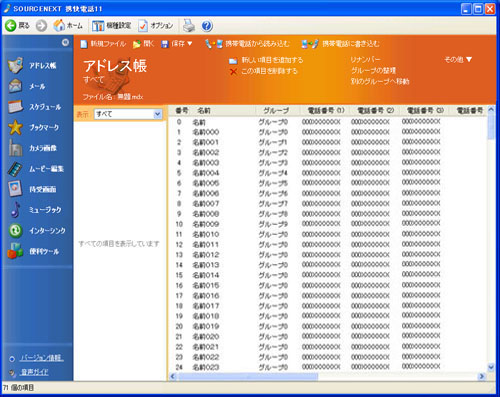Open the メール mail sidebar icon
The width and height of the screenshot is (500, 397).
(15, 86)
